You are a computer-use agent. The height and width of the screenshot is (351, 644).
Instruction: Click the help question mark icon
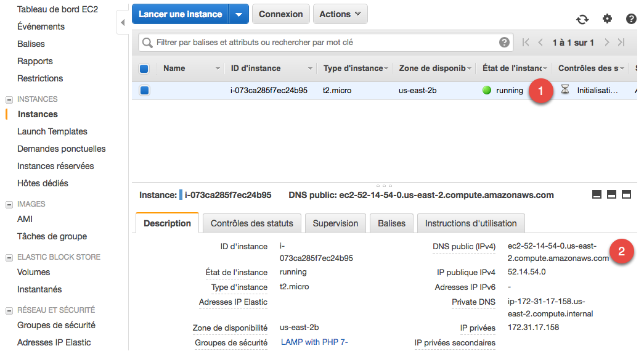[x=631, y=19]
